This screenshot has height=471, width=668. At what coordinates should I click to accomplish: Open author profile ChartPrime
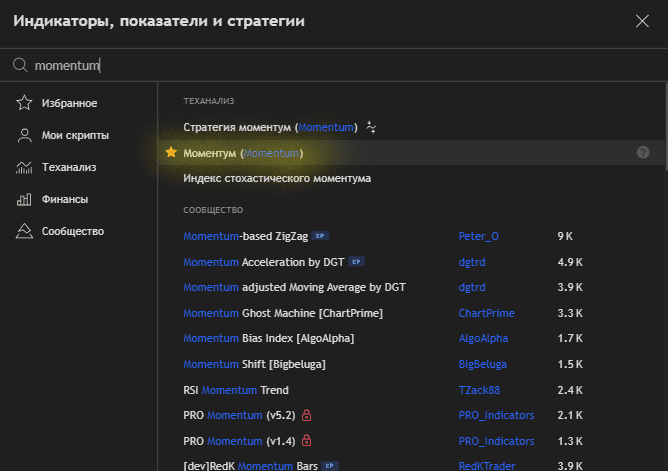pyautogui.click(x=486, y=313)
